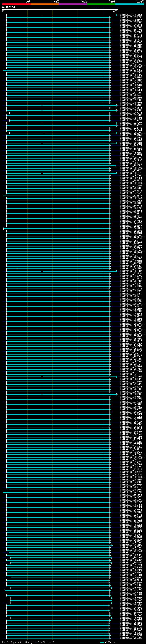
Task: Select label UniRef100_Q7R7Z3
Action: coord(131,148)
